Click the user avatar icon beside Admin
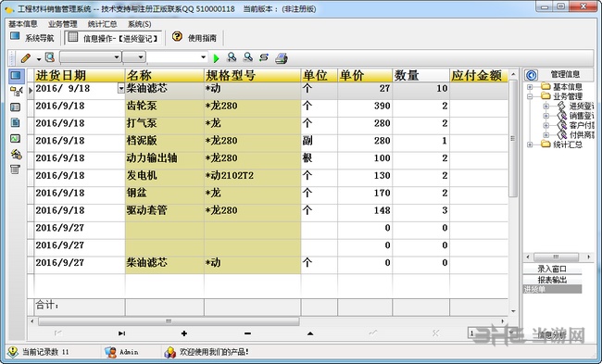The image size is (602, 364). [110, 352]
